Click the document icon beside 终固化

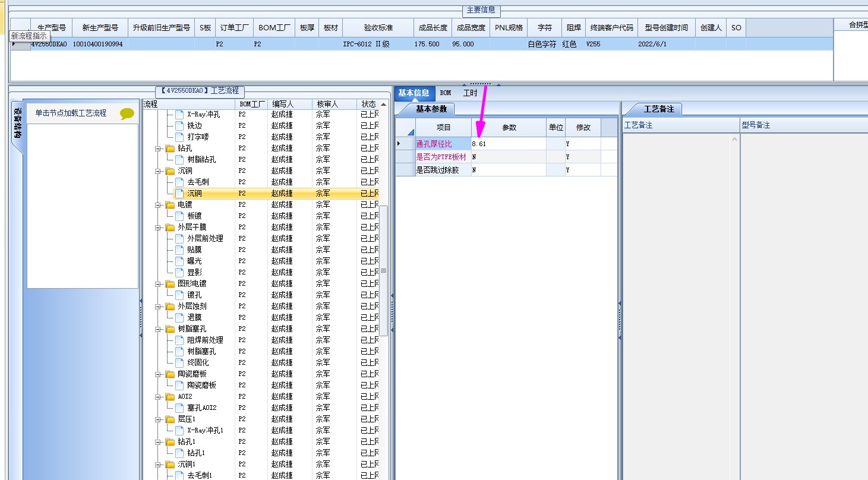179,362
